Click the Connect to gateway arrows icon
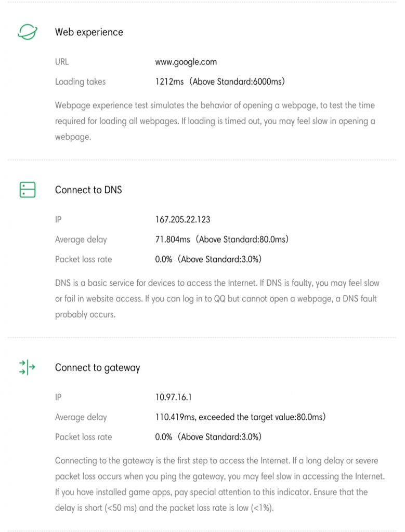This screenshot has width=405, height=532. pos(28,367)
